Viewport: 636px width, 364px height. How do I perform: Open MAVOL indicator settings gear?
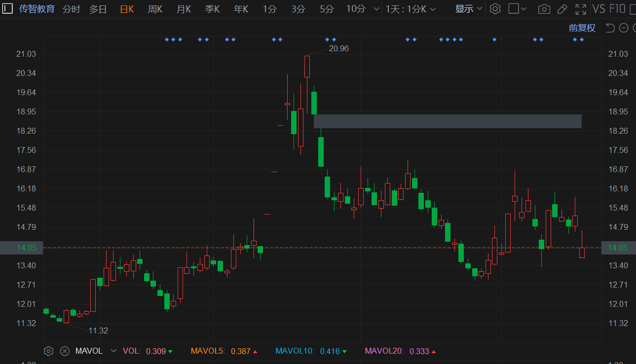tap(48, 351)
